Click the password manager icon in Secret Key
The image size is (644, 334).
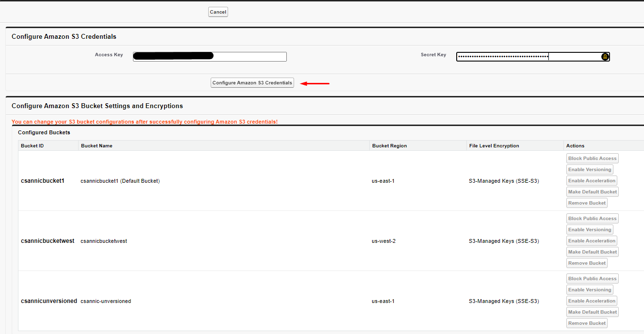tap(605, 57)
